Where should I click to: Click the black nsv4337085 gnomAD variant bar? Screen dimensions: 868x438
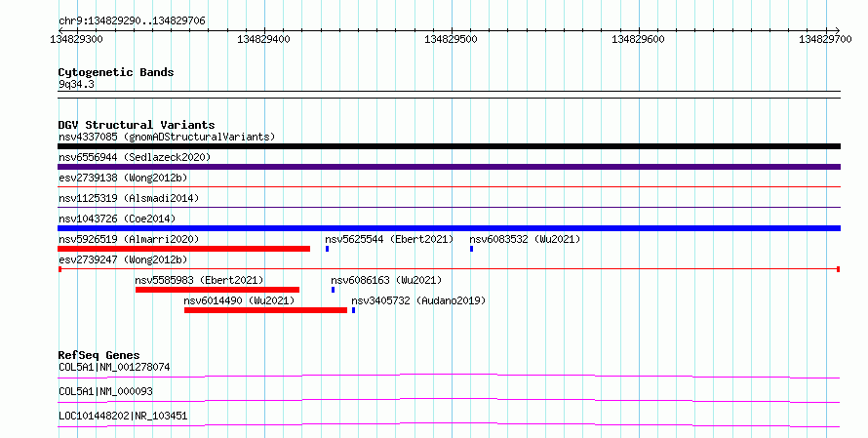(449, 146)
